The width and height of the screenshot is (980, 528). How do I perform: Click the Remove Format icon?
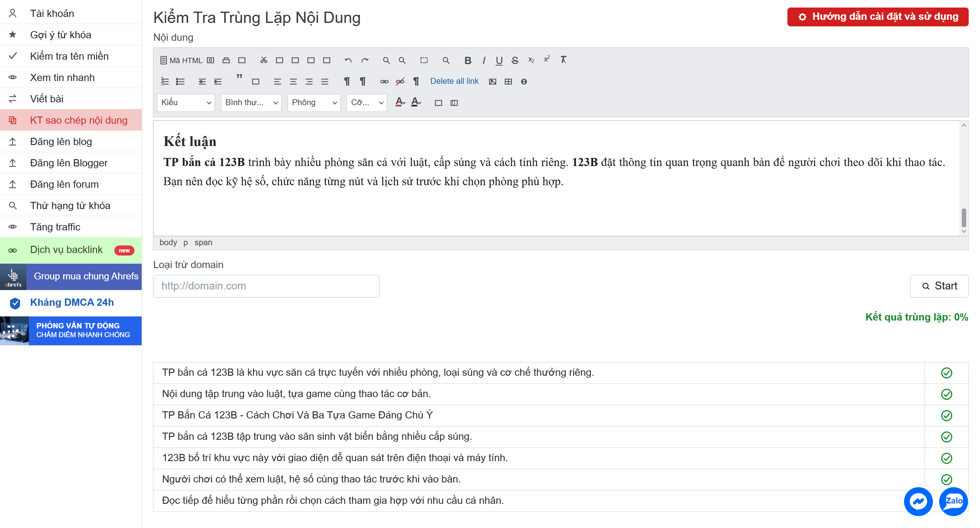[x=563, y=60]
